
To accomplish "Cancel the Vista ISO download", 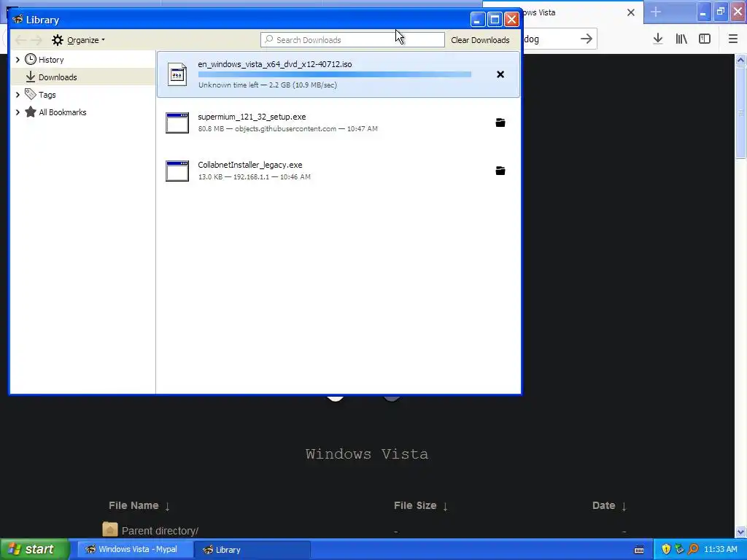I will pyautogui.click(x=500, y=74).
